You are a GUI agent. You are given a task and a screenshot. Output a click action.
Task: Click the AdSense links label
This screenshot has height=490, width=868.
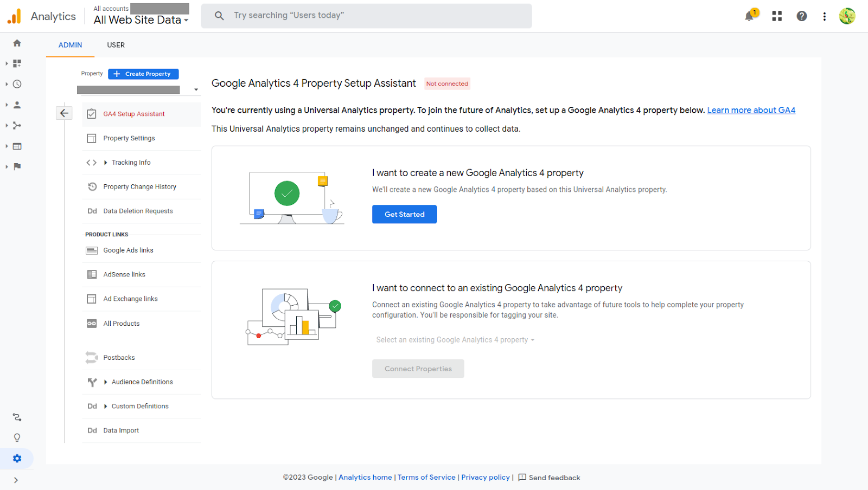pyautogui.click(x=124, y=274)
